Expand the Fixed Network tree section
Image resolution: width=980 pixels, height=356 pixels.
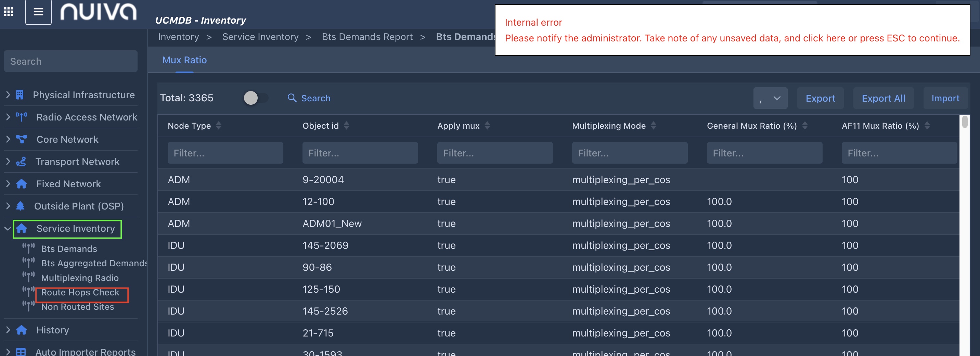tap(8, 184)
